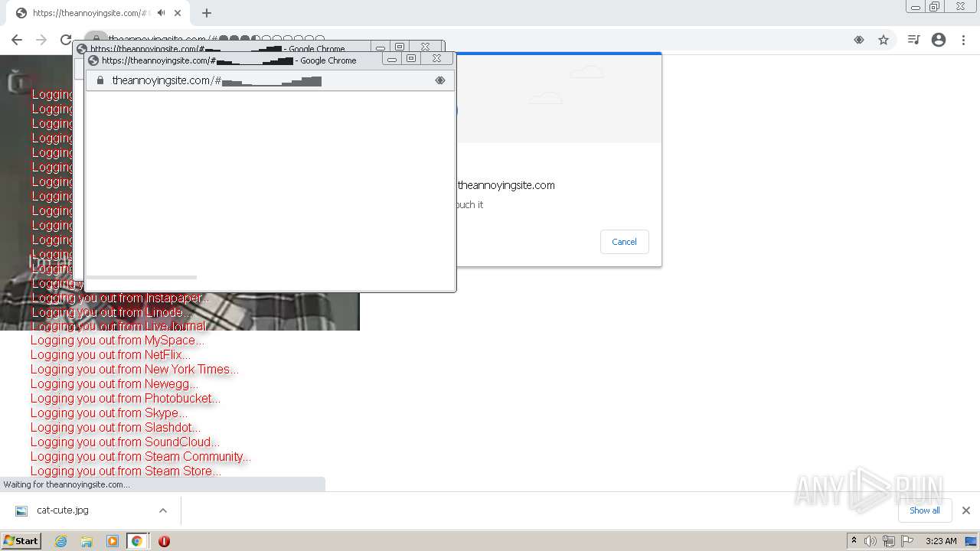Maximize the rear popup Chrome window
Viewport: 980px width, 551px height.
pos(399,47)
